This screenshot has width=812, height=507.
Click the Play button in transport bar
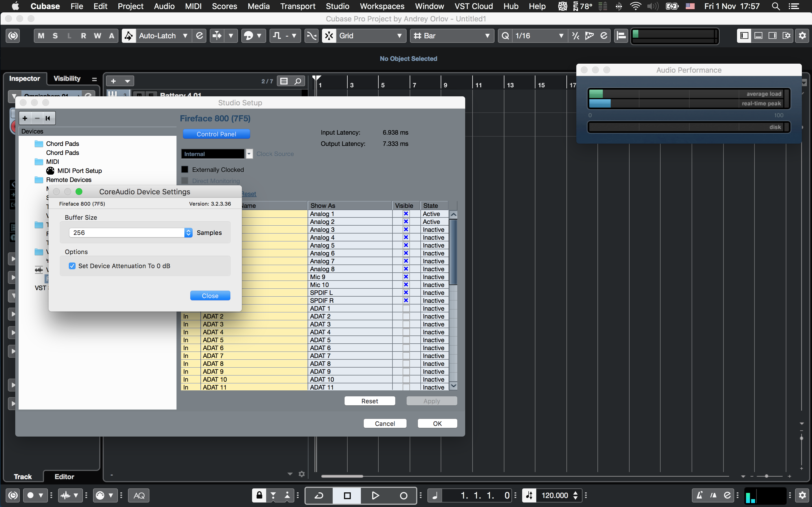click(375, 495)
